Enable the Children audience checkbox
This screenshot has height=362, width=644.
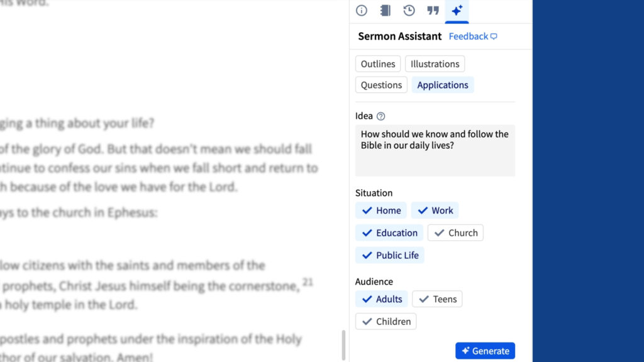coord(386,321)
